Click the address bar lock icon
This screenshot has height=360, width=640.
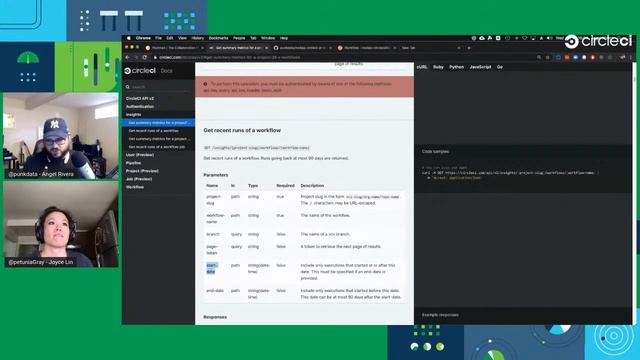coord(155,58)
